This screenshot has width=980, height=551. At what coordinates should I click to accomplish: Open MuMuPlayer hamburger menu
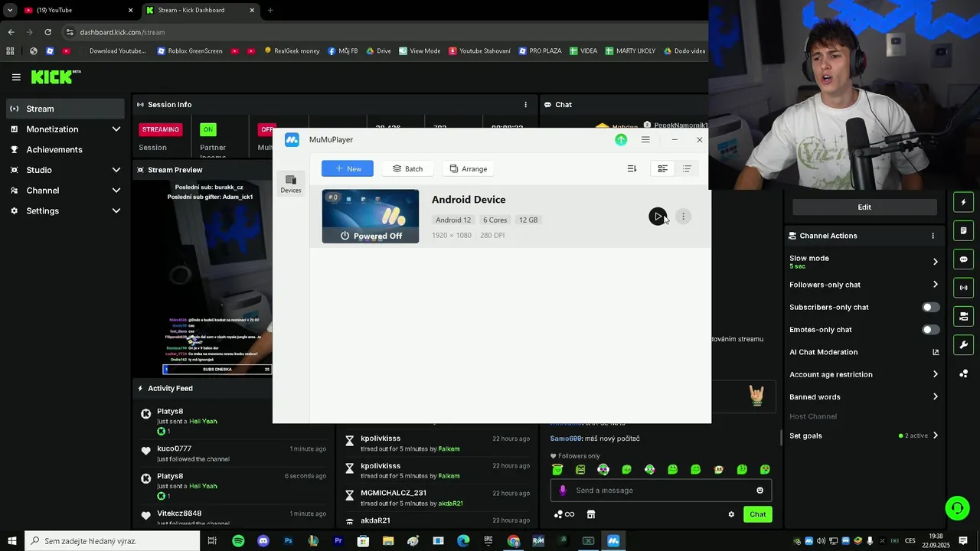645,139
